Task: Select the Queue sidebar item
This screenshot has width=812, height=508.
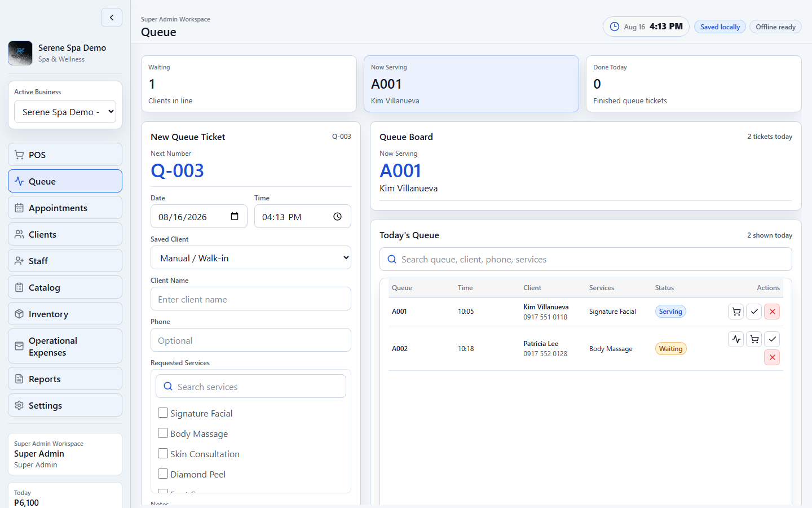Action: pyautogui.click(x=65, y=181)
